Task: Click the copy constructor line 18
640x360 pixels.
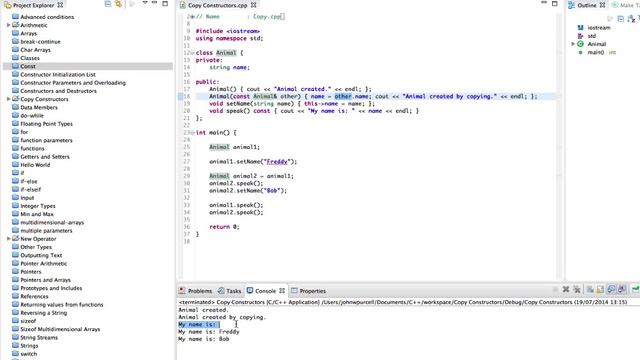Action: 373,96
